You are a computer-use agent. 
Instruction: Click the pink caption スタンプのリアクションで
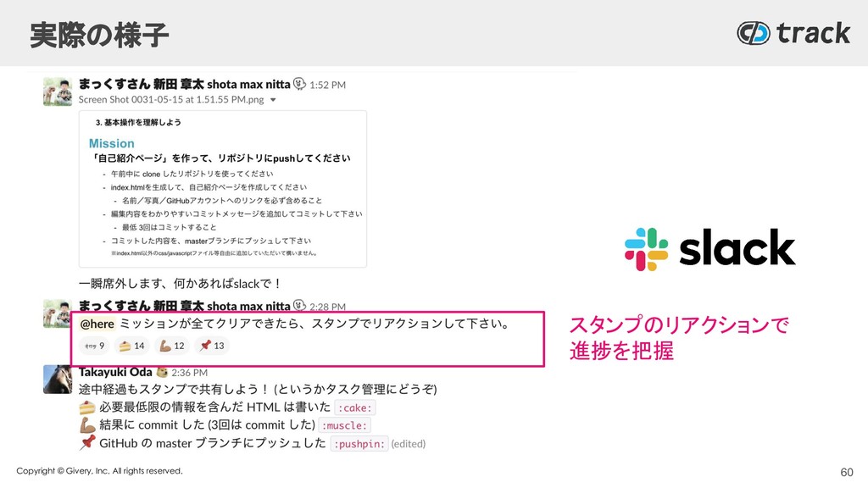(679, 324)
